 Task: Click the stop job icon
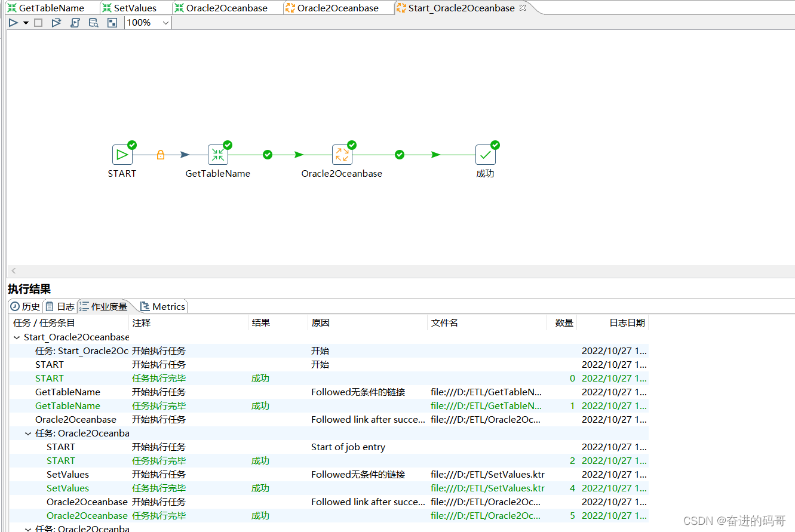[x=38, y=23]
